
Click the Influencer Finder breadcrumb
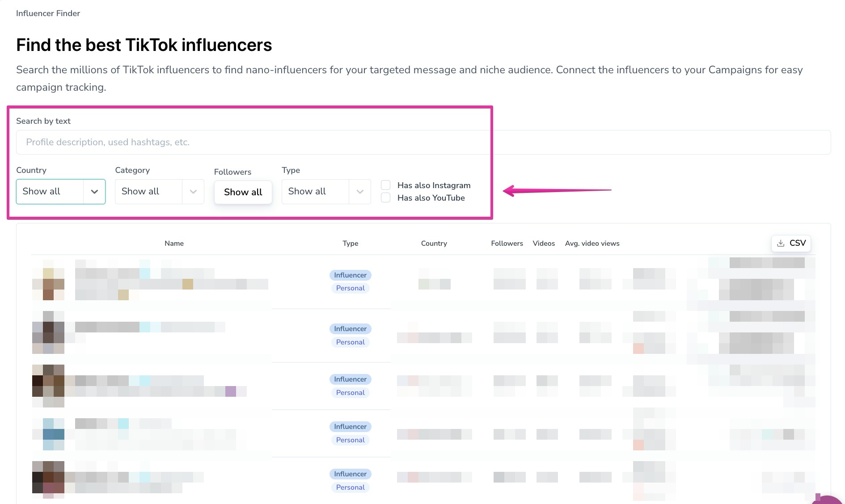click(48, 13)
